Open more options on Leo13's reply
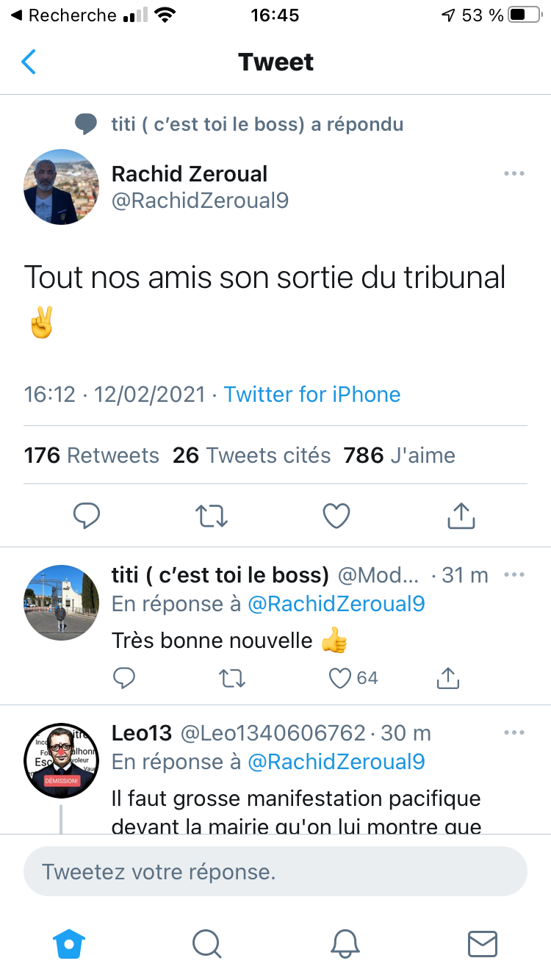 (x=514, y=732)
